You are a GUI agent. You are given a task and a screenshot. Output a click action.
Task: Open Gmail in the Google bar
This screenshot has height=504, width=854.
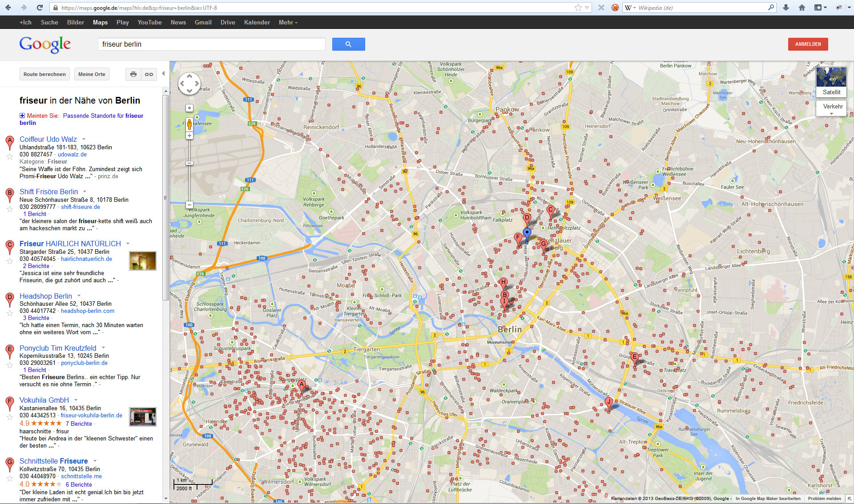click(x=203, y=22)
